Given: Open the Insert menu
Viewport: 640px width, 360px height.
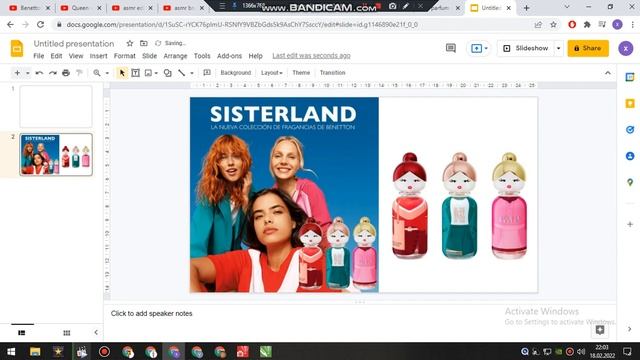Looking at the screenshot, I should click(x=98, y=56).
